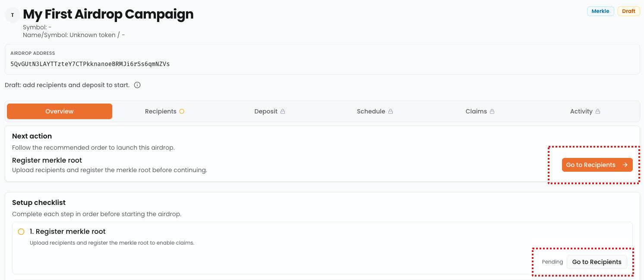Click the token avatar letter T icon
The width and height of the screenshot is (644, 280).
(13, 15)
